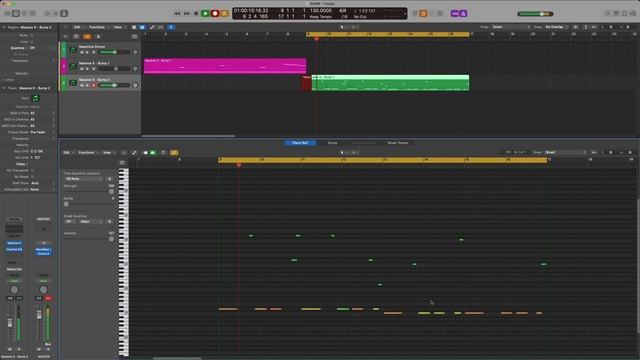
Task: Toggle yellow Catch/Link button in Piano Roll
Action: coord(174,153)
